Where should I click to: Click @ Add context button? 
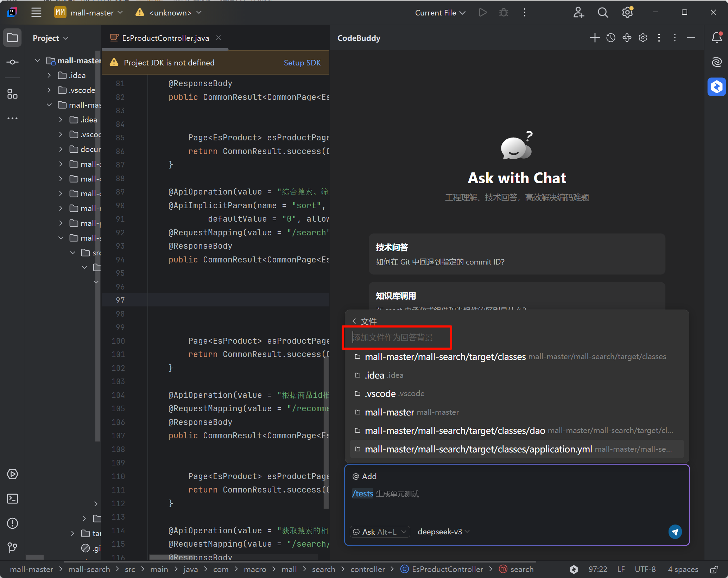pyautogui.click(x=365, y=476)
